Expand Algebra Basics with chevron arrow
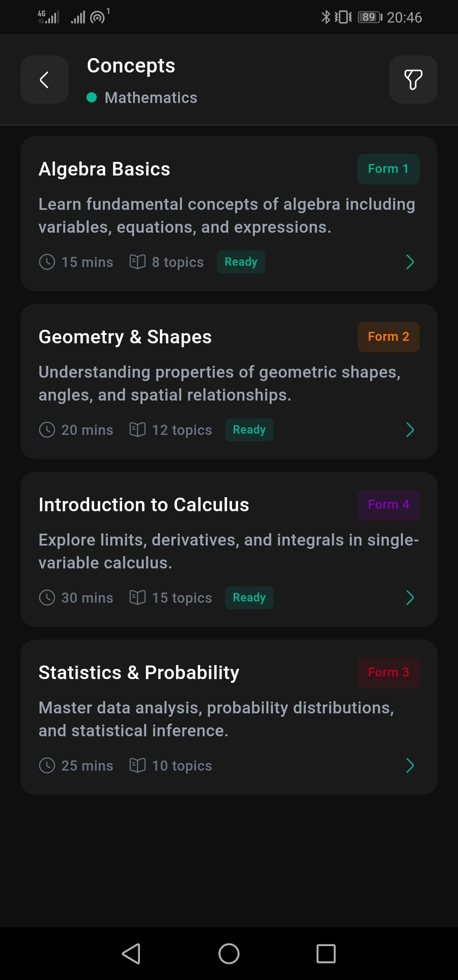The height and width of the screenshot is (980, 458). pos(410,262)
